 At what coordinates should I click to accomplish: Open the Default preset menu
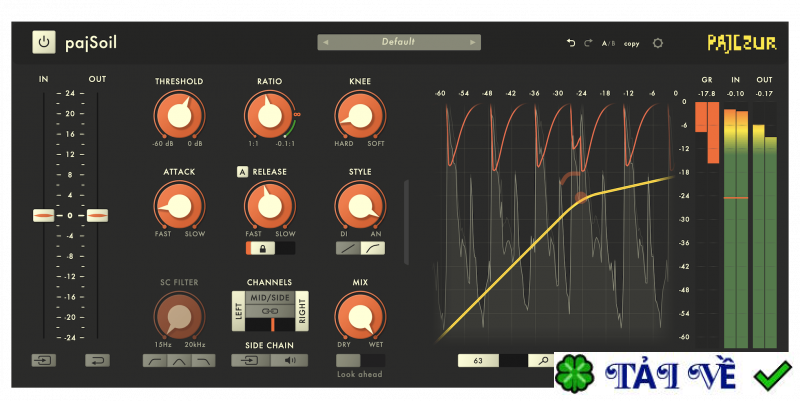coord(398,42)
